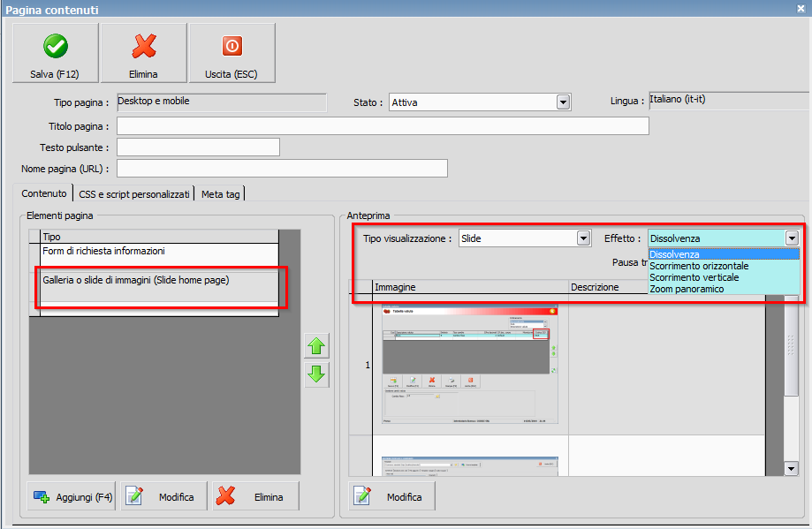Select row Galleria o slide di immagini
812x529 pixels.
tap(160, 286)
